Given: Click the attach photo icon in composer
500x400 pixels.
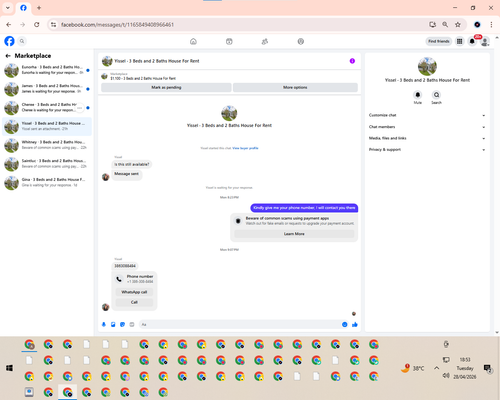Looking at the screenshot, I should 113,324.
